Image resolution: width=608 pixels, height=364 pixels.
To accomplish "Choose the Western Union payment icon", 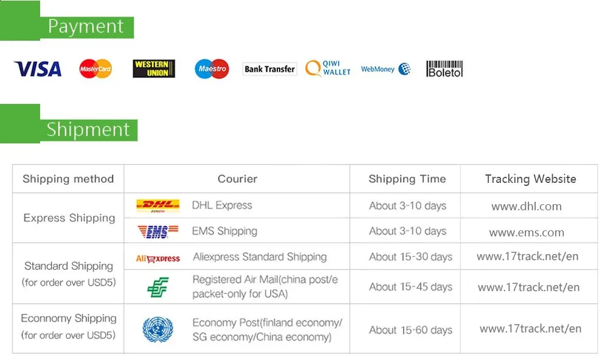I will click(154, 69).
